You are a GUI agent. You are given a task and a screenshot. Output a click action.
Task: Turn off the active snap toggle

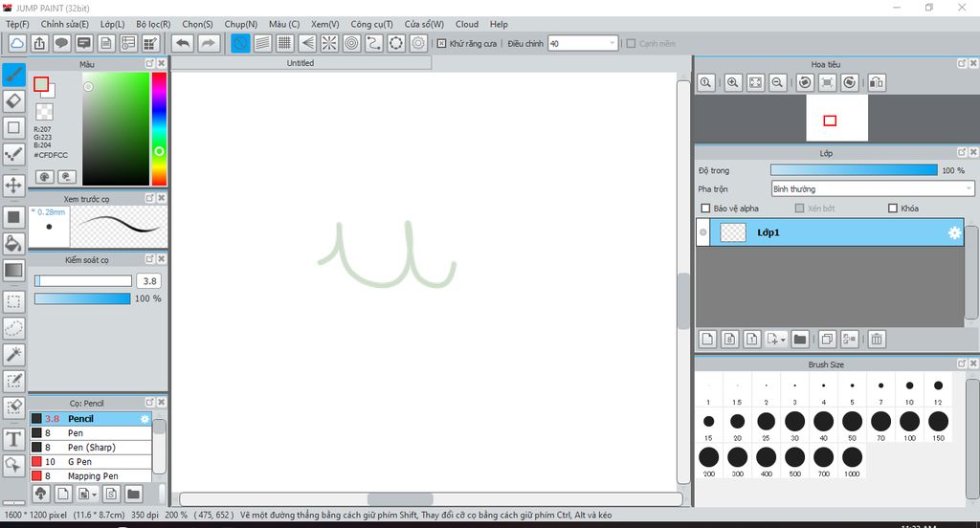240,43
